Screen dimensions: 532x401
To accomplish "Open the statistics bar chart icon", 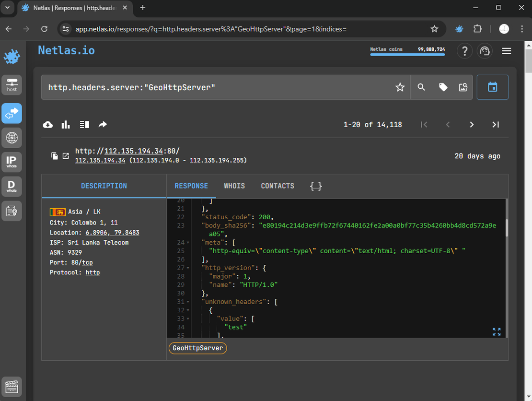I will [x=66, y=125].
